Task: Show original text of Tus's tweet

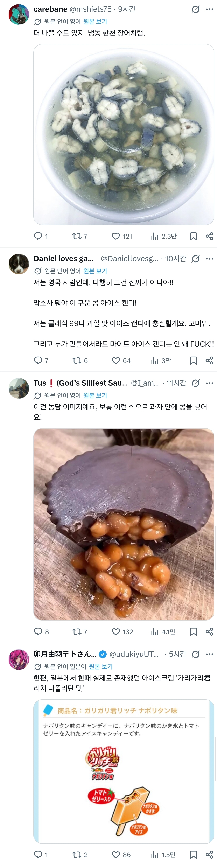Action: [x=95, y=395]
